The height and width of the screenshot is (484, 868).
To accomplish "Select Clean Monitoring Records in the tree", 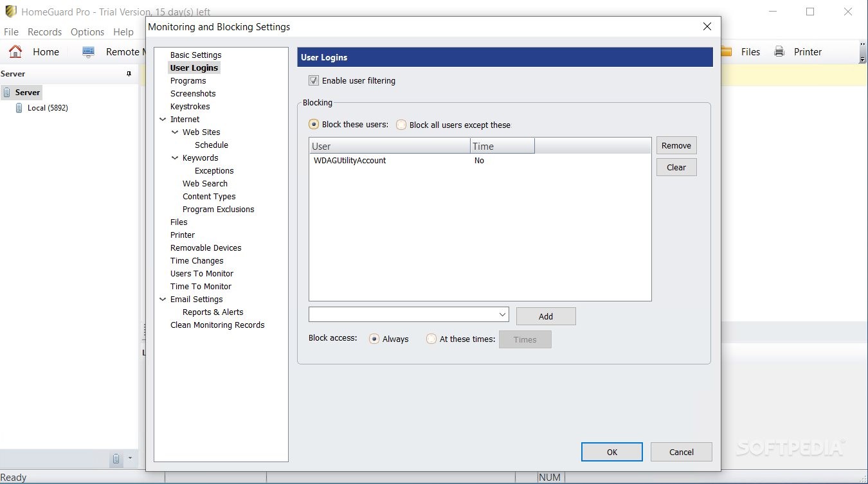I will 217,325.
